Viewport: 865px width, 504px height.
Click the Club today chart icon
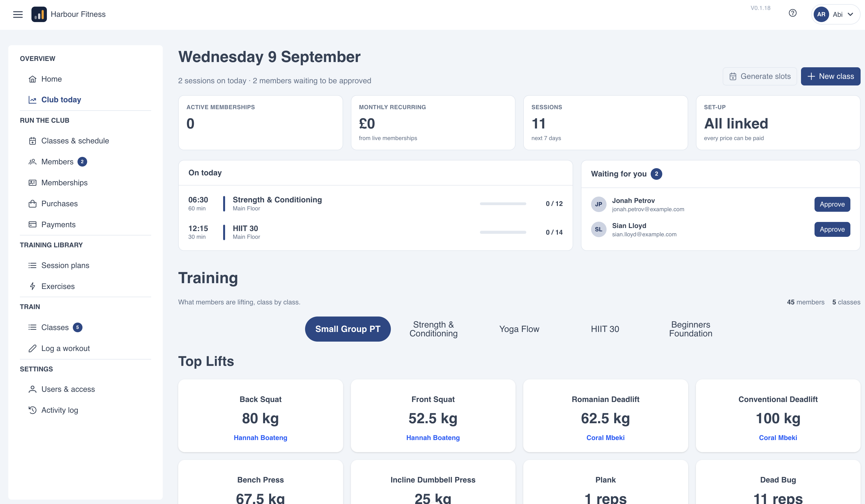pyautogui.click(x=32, y=100)
